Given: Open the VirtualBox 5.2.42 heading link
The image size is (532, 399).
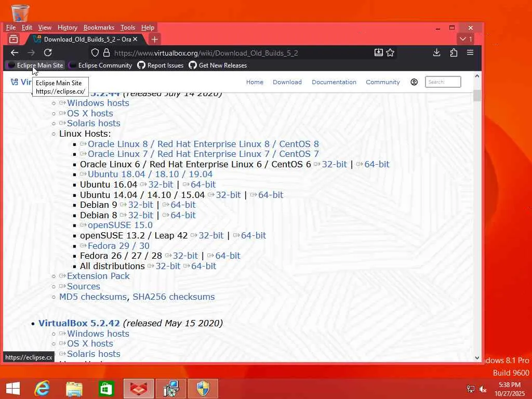Looking at the screenshot, I should point(79,323).
